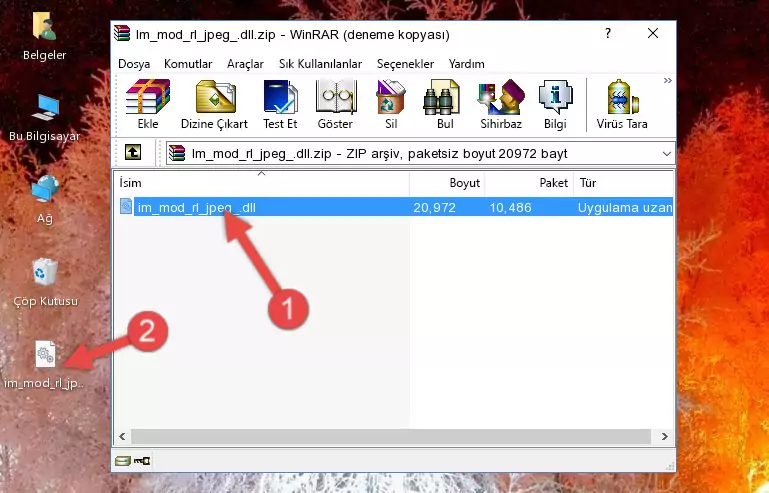
Task: Select the Bu Bilgisayar desktop icon
Action: 45,118
